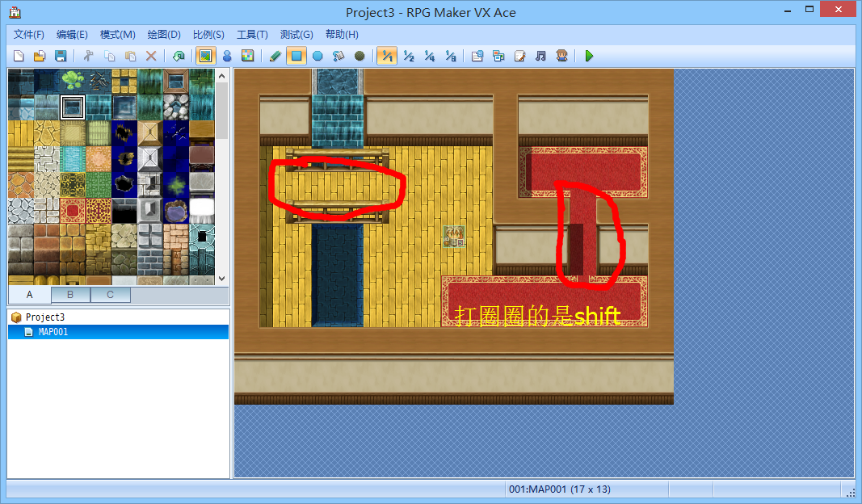Open the 工具(T) menu

[x=252, y=35]
